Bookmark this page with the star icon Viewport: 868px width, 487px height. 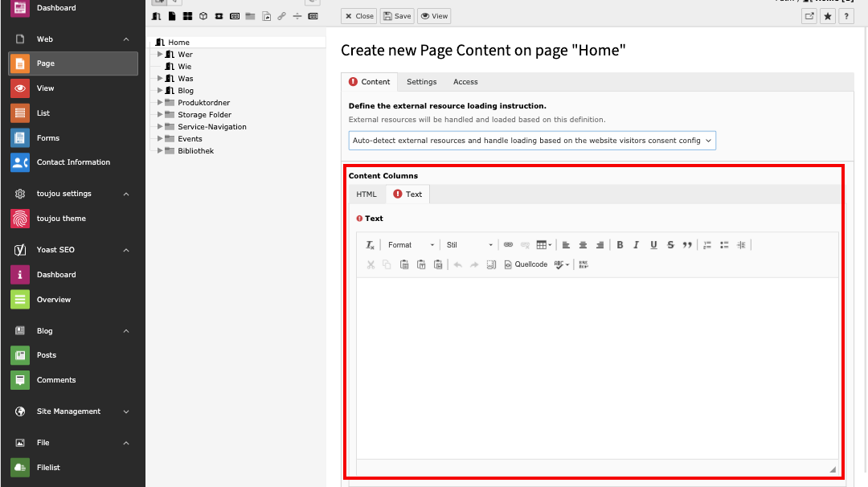point(828,16)
